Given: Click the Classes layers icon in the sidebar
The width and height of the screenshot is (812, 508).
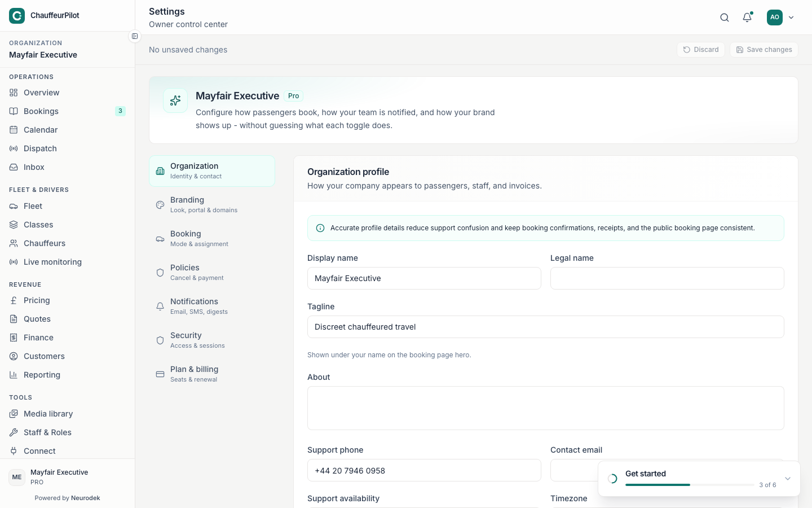Looking at the screenshot, I should click(14, 225).
